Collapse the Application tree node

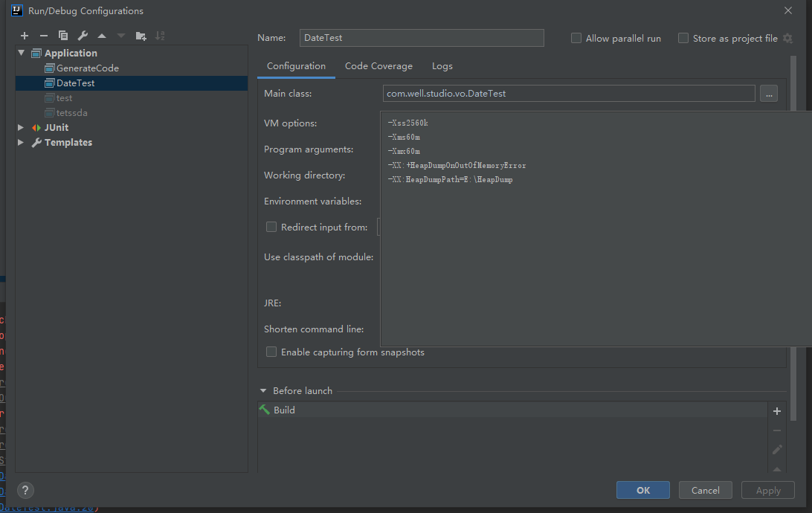tap(22, 53)
